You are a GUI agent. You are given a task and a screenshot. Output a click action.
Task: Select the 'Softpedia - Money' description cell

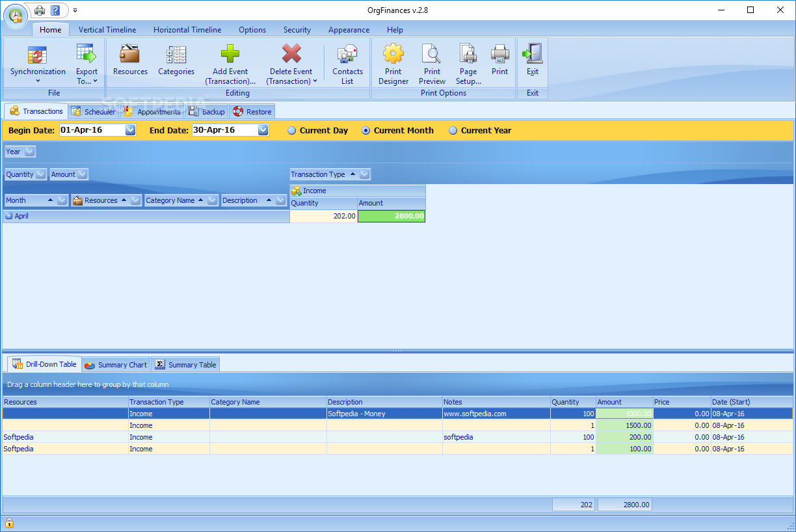tap(384, 414)
